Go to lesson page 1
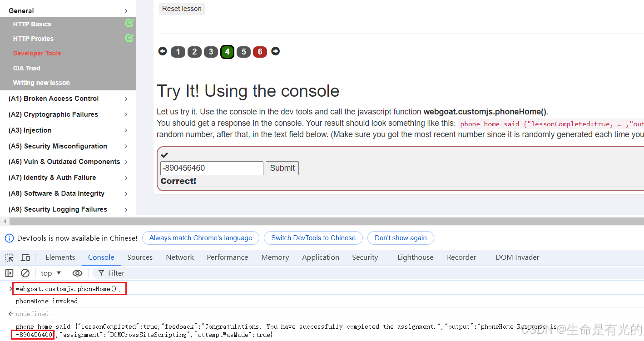Image resolution: width=644 pixels, height=341 pixels. [x=178, y=52]
